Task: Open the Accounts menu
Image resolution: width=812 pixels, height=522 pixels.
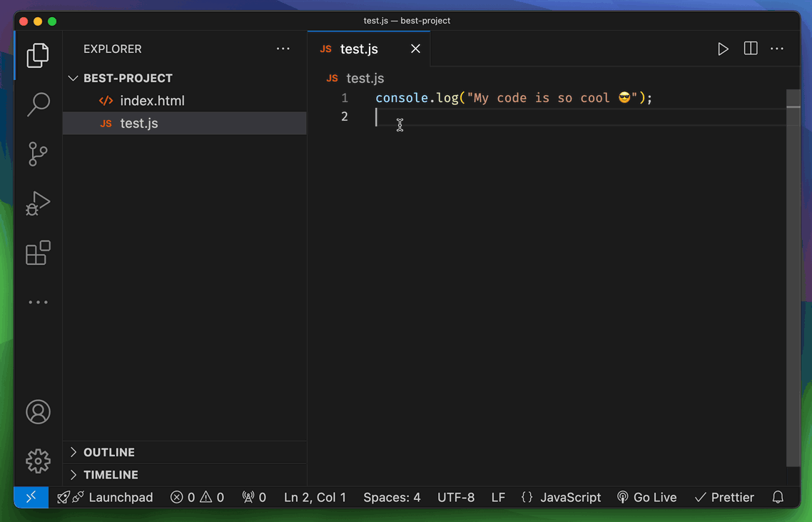Action: [x=38, y=412]
